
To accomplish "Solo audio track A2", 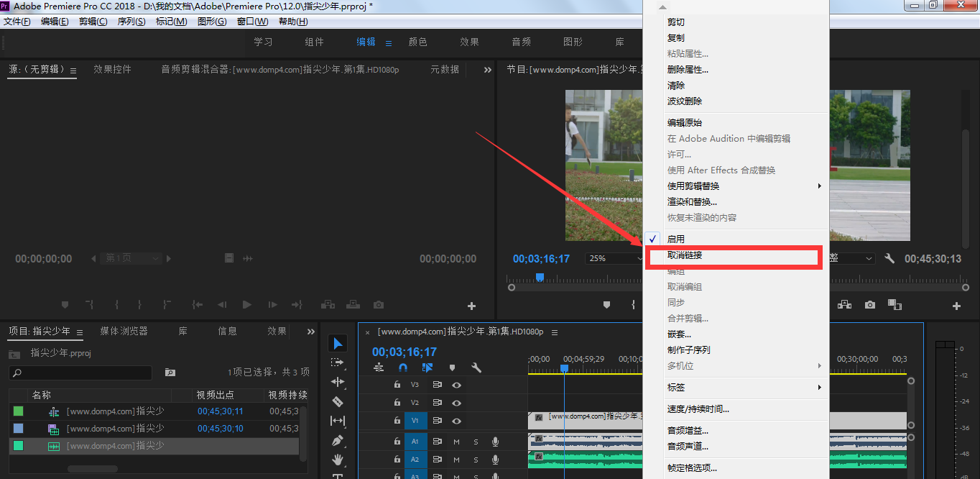I will click(x=476, y=460).
